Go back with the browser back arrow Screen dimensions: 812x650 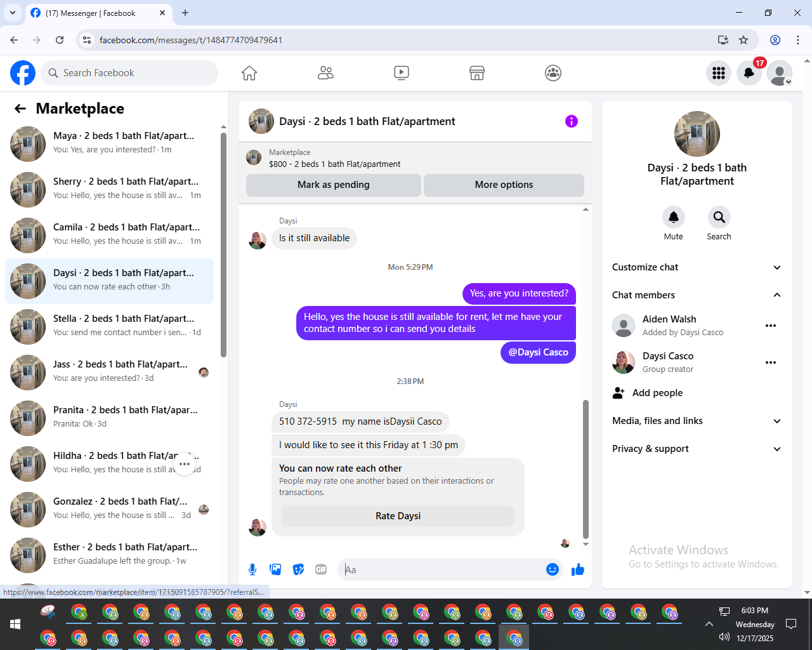pyautogui.click(x=14, y=40)
